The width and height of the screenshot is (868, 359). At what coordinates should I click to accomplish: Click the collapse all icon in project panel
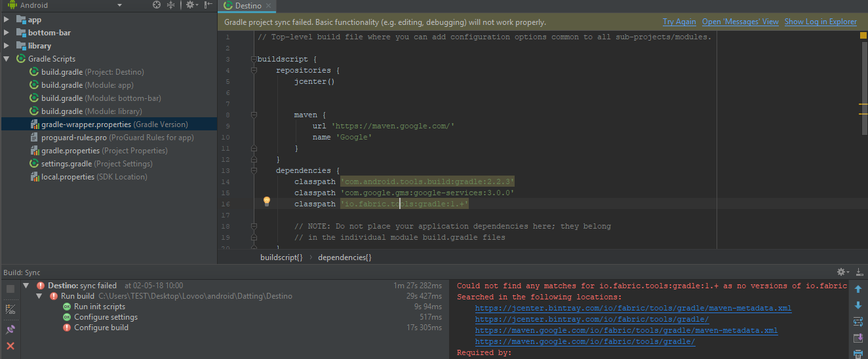pyautogui.click(x=171, y=5)
